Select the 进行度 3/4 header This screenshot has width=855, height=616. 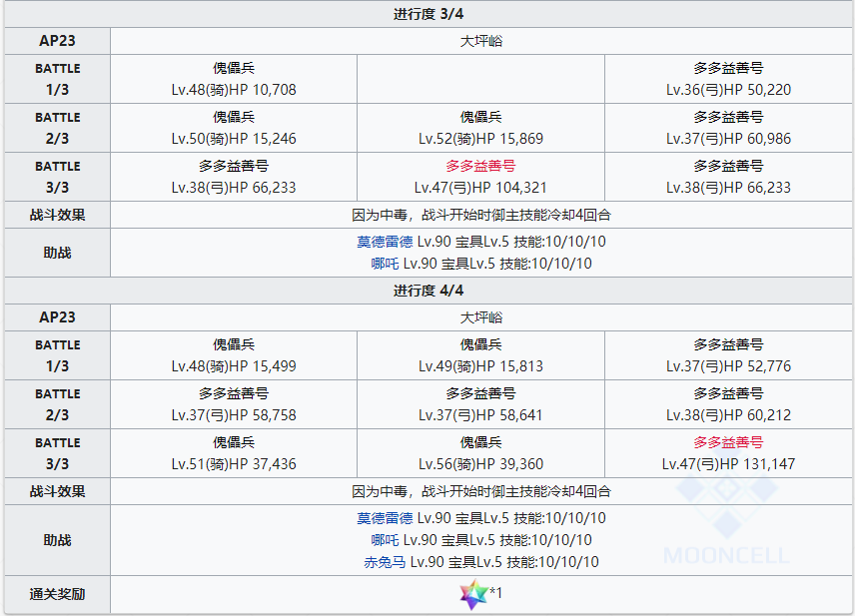(x=428, y=14)
